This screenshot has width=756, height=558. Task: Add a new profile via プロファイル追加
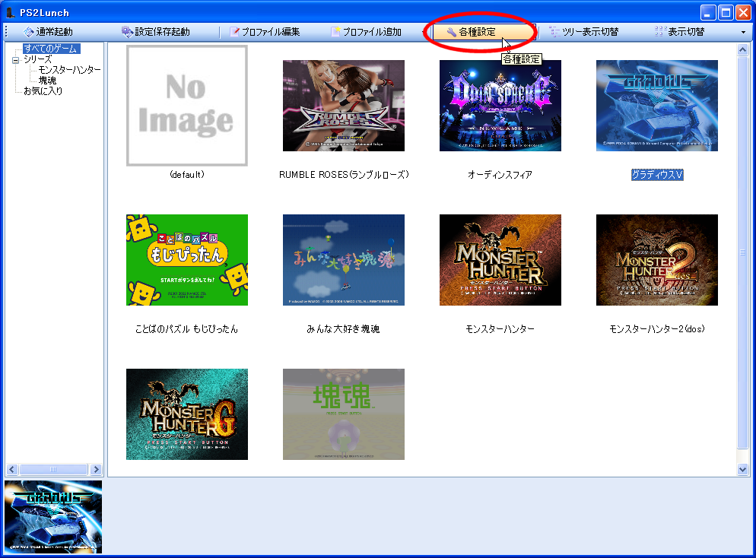coord(366,32)
